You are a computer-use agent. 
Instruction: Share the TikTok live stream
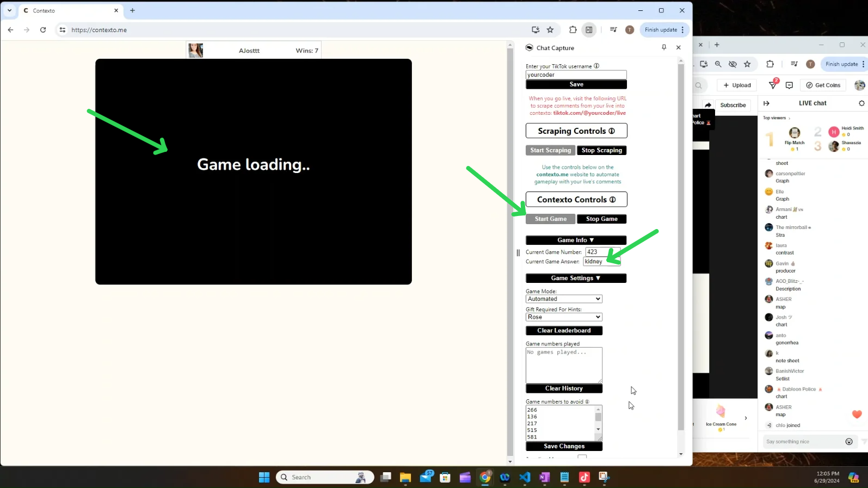(708, 105)
